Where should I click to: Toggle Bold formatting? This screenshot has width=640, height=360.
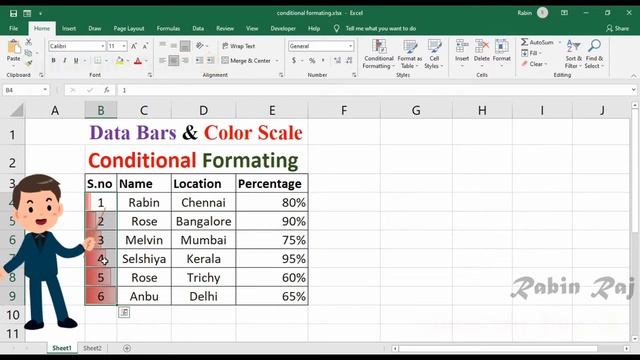[53, 61]
